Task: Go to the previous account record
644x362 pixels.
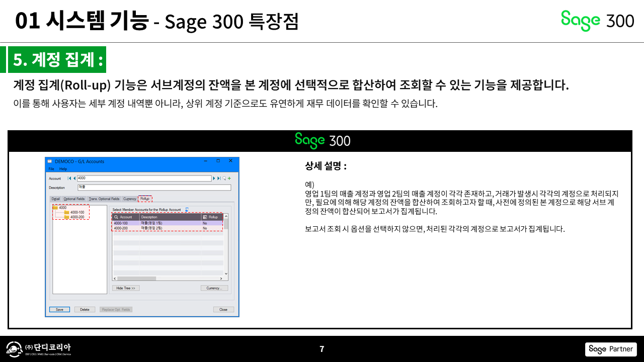Action: [75, 178]
